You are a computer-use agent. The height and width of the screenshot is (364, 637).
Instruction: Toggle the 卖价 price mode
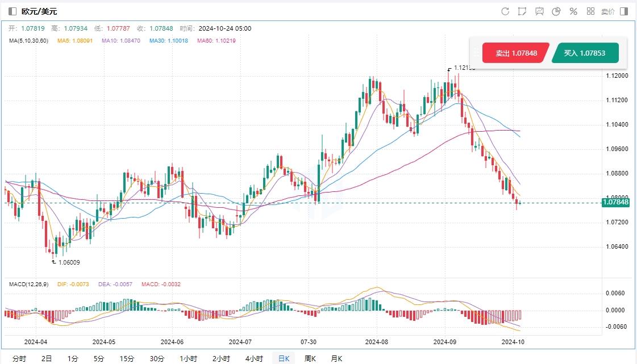[x=607, y=11]
